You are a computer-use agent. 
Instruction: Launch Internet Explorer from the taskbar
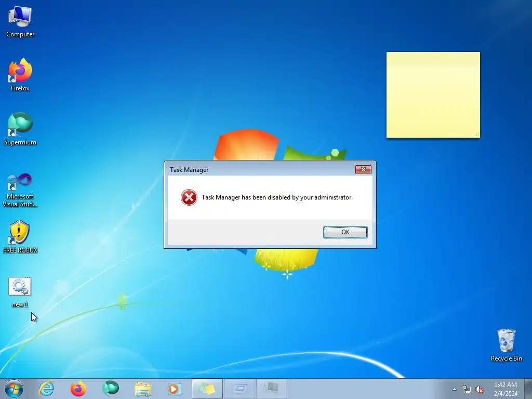[46, 389]
